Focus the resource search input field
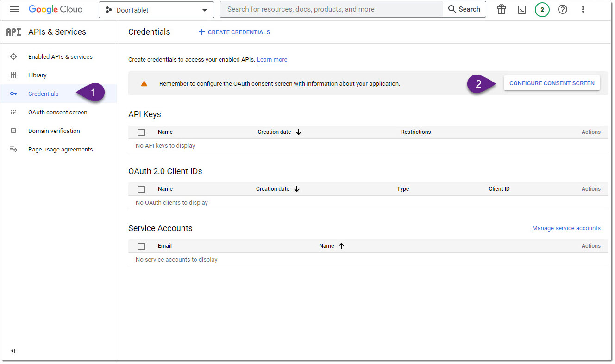The image size is (615, 364). 331,9
